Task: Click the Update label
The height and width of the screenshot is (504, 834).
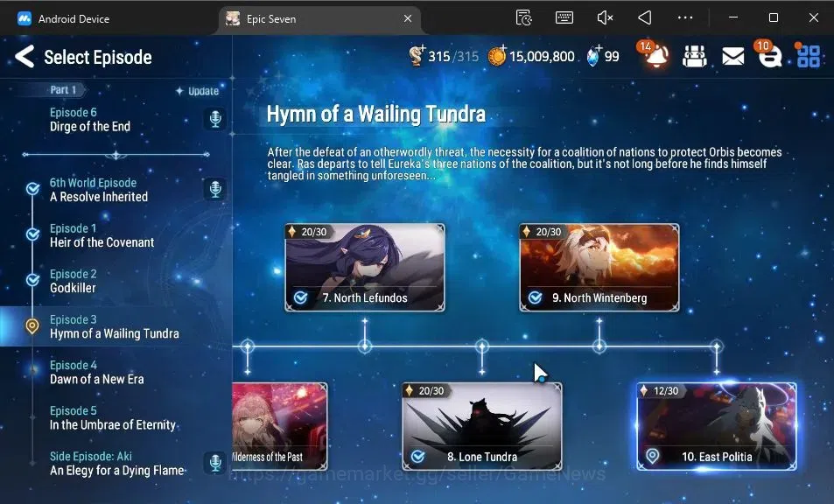Action: point(198,91)
